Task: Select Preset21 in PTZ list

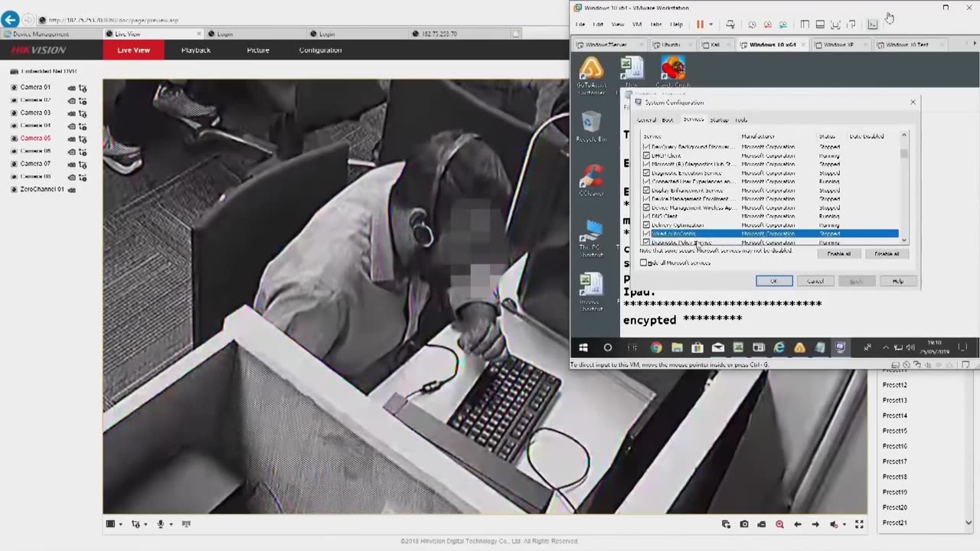Action: pyautogui.click(x=894, y=523)
